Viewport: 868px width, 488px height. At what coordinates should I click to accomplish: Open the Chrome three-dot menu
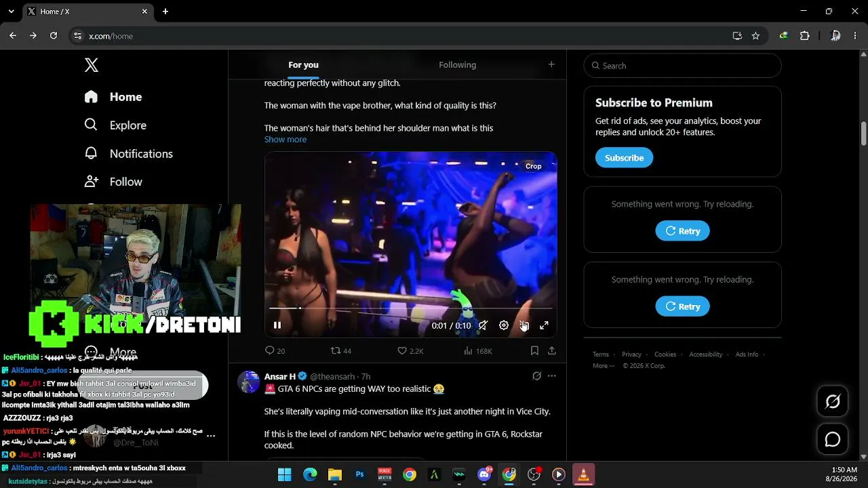(856, 36)
